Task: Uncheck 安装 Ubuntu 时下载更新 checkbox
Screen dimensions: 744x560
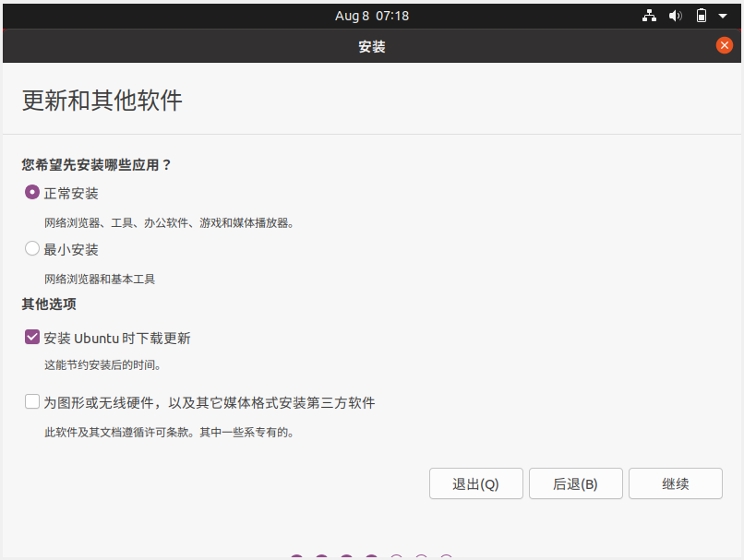Action: 31,337
